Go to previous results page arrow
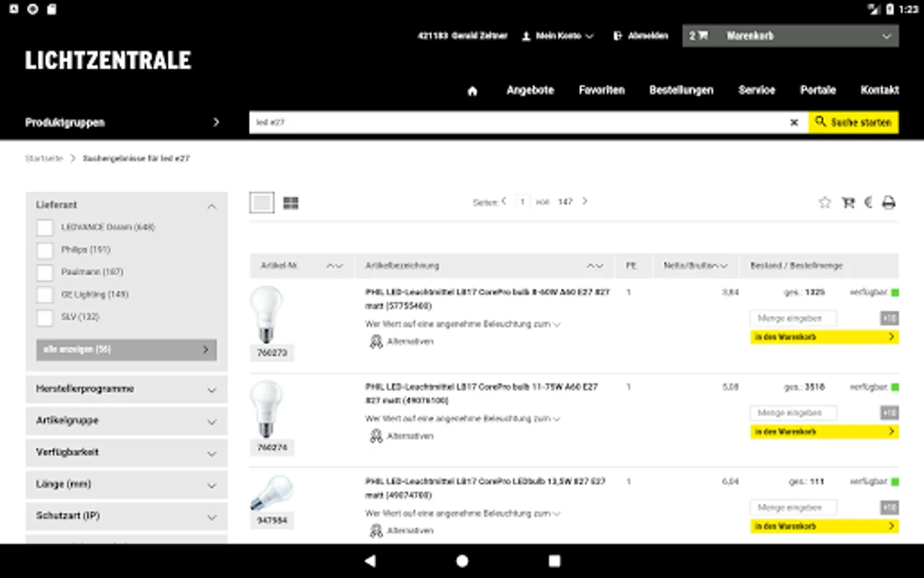 (x=504, y=201)
